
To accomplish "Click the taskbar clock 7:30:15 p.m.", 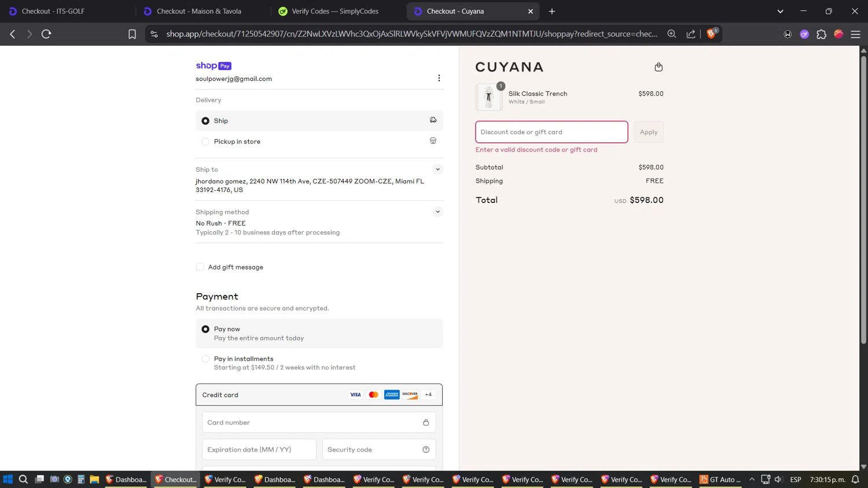I will coord(827,479).
